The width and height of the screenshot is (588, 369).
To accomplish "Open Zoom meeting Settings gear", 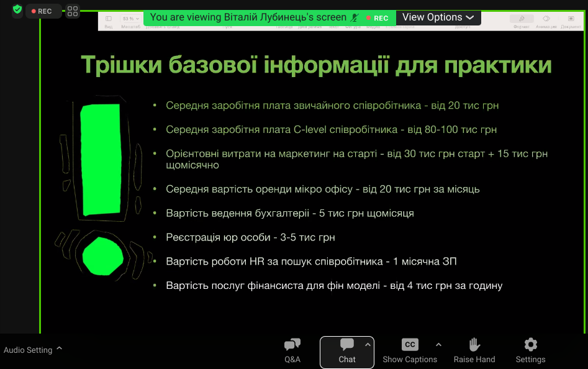I will click(x=530, y=350).
